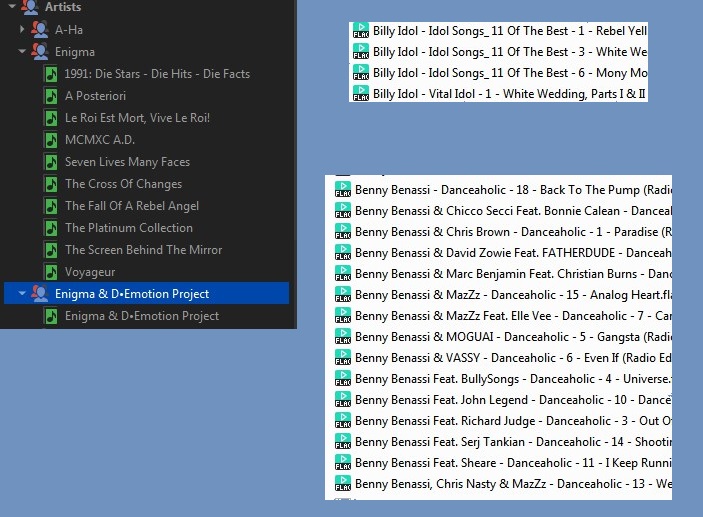Select the A Posteriori album
The width and height of the screenshot is (703, 517).
click(95, 96)
